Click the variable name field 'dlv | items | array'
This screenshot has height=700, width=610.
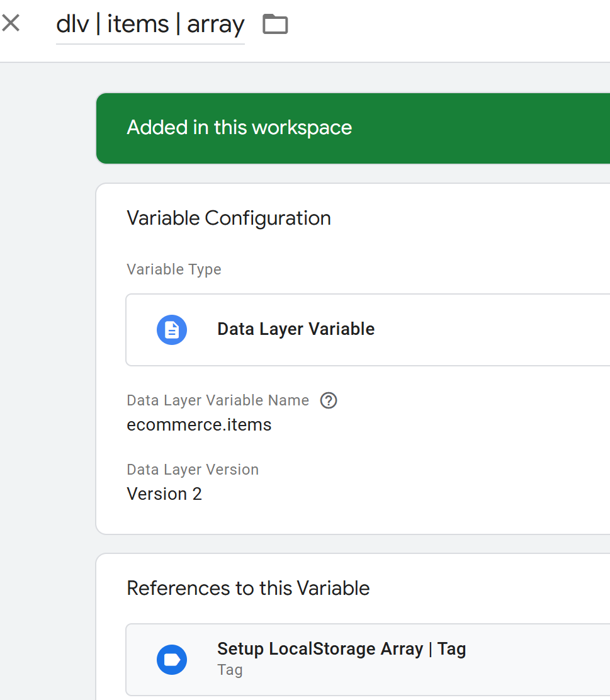click(150, 25)
